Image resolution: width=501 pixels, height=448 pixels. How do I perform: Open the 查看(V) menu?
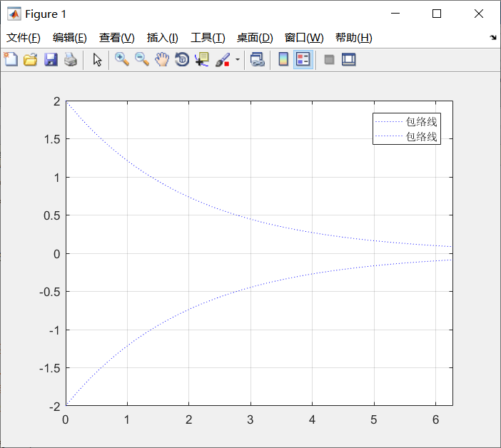click(x=116, y=38)
